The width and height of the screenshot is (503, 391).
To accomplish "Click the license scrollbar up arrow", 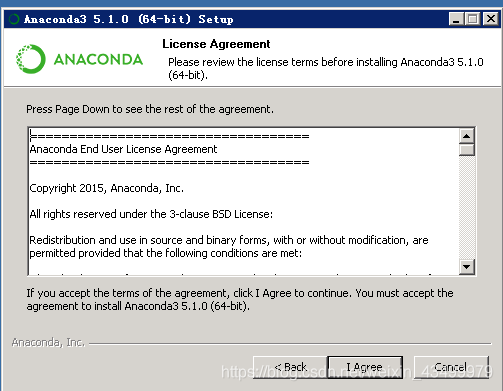I will pyautogui.click(x=467, y=136).
